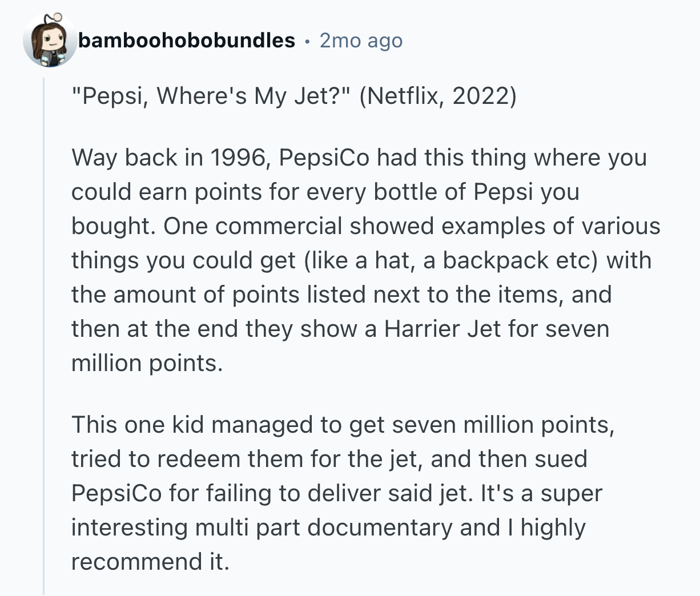Click the text "(Netflix, 2022)"
This screenshot has width=700, height=596.
pos(438,96)
